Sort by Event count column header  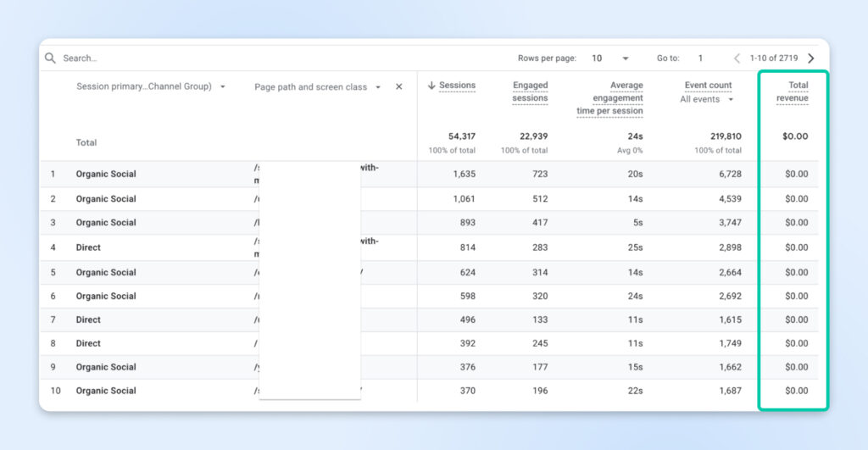708,86
